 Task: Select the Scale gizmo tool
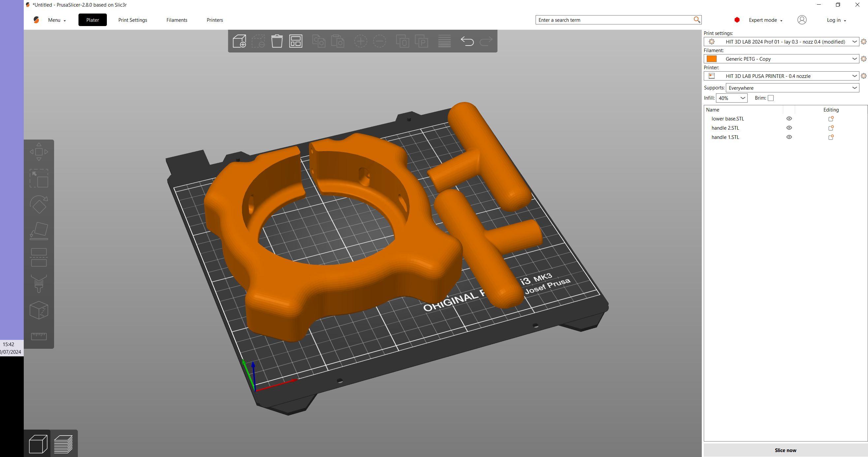point(39,178)
